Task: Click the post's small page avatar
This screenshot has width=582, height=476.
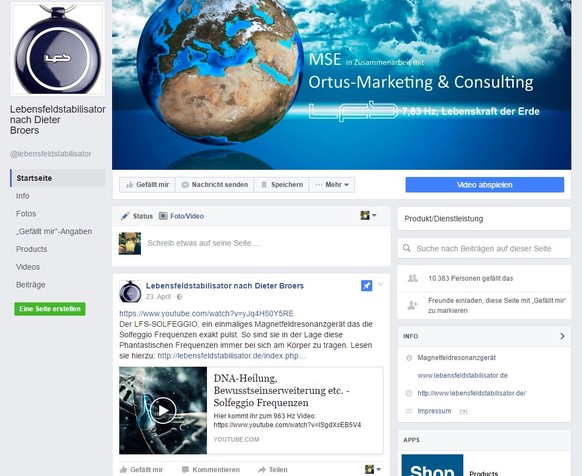Action: [130, 291]
